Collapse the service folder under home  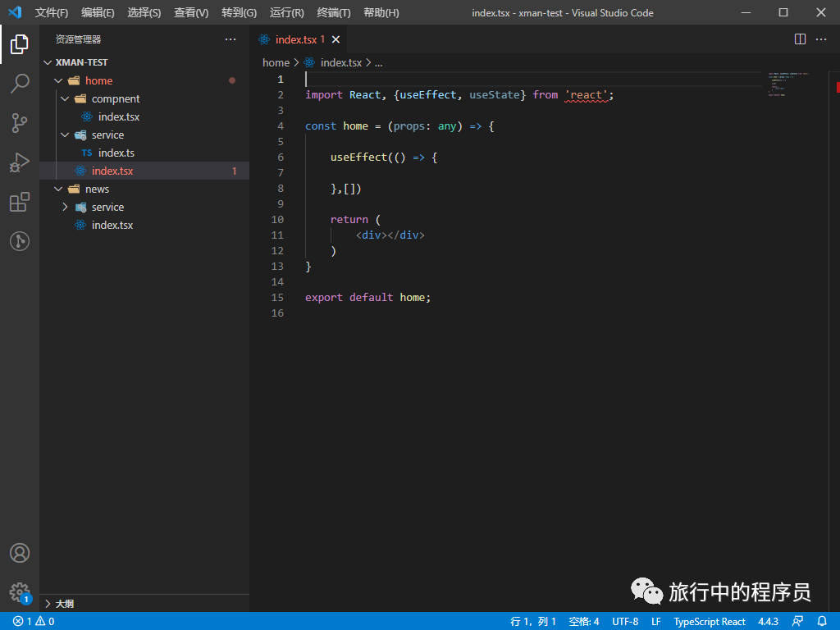(65, 135)
